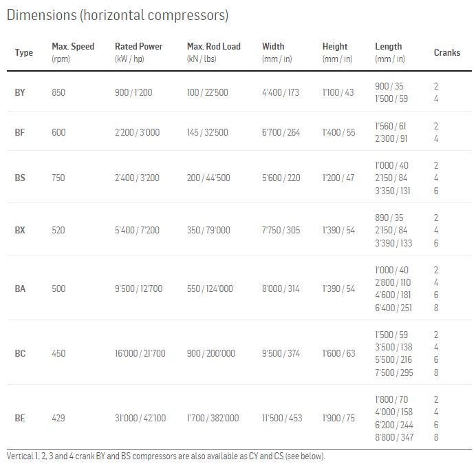Select the 8'800 / 347 length value
This screenshot has width=476, height=473.
[x=395, y=437]
